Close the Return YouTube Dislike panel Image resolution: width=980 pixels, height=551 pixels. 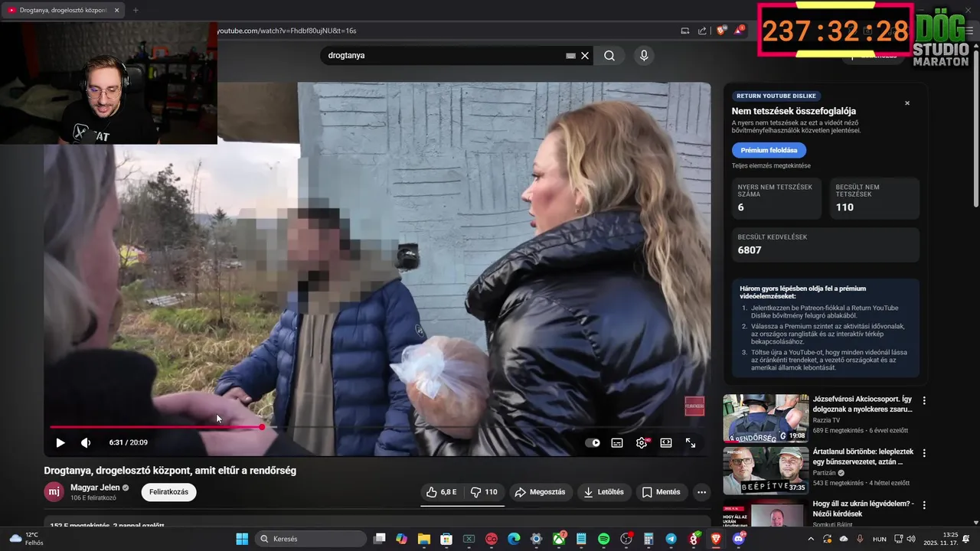pos(907,103)
